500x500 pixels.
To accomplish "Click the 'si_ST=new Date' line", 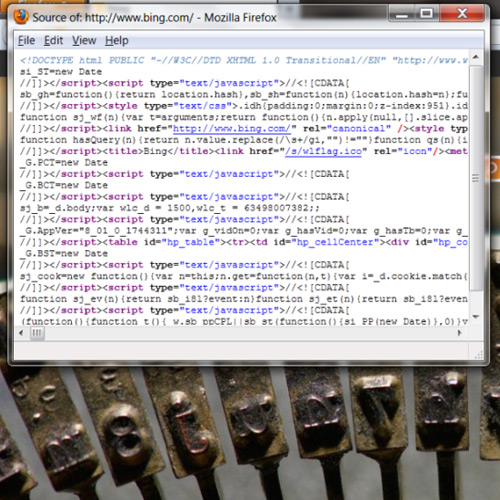I will click(x=61, y=72).
